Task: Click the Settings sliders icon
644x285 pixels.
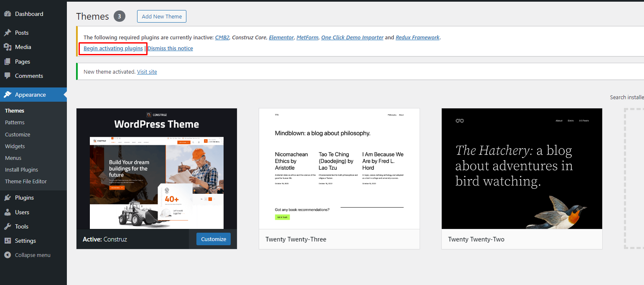Action: click(8, 241)
